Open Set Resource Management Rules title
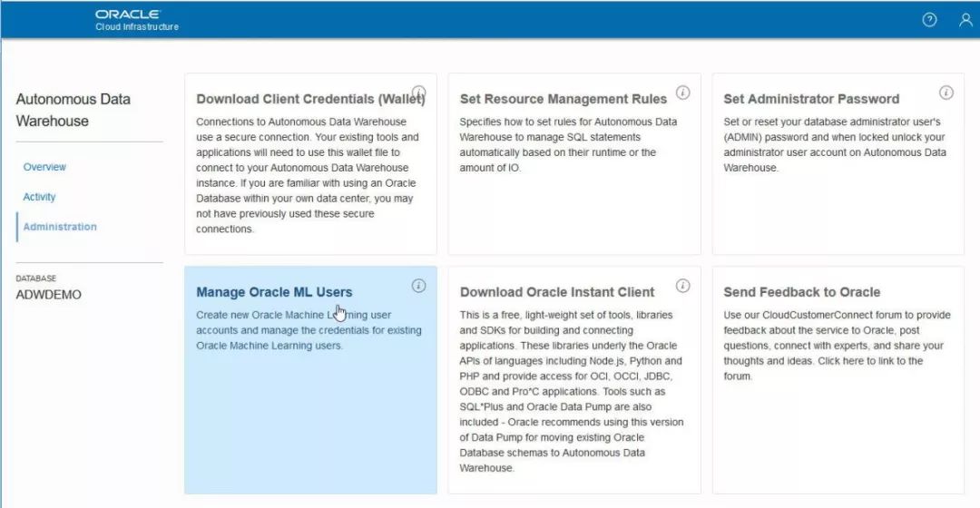Screen dimensions: 980x508 click(563, 99)
